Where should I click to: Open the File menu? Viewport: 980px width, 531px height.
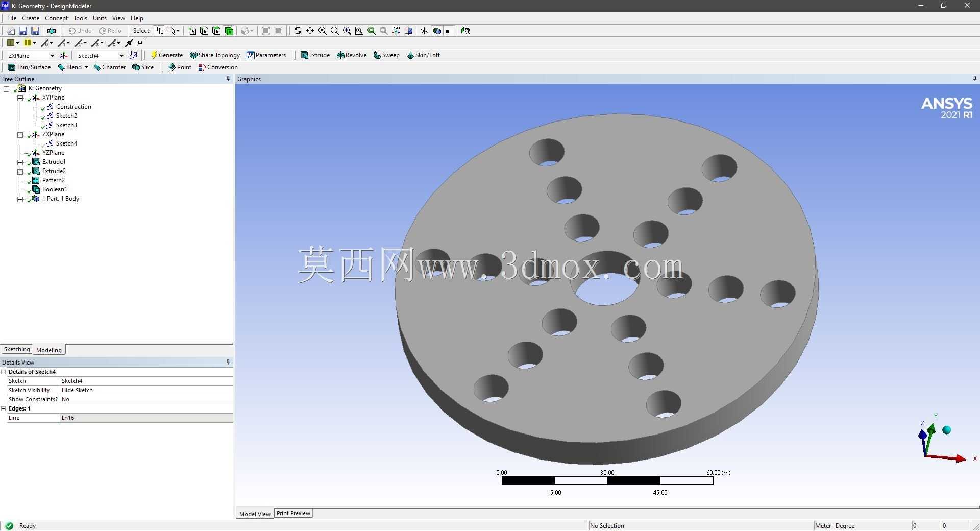pos(12,18)
